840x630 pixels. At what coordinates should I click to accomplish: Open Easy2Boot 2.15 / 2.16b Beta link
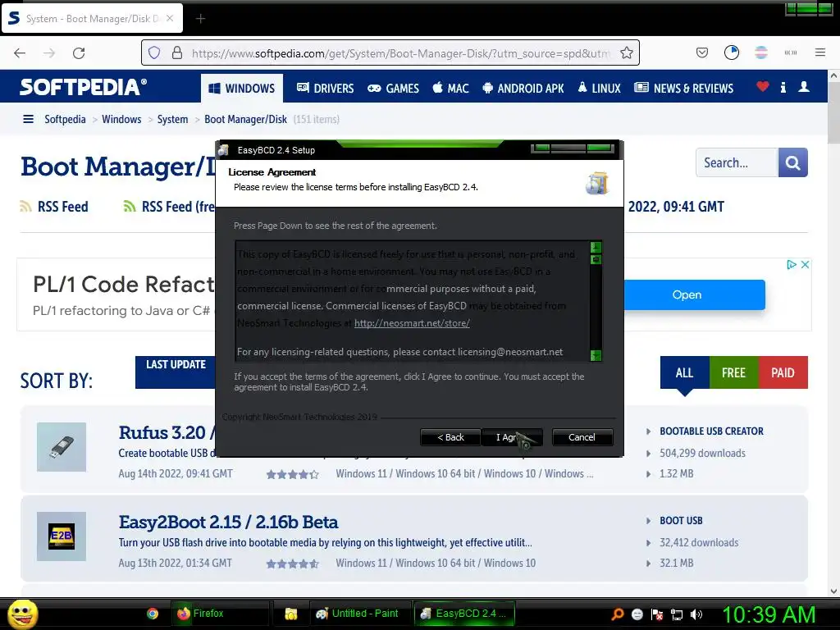(x=228, y=522)
